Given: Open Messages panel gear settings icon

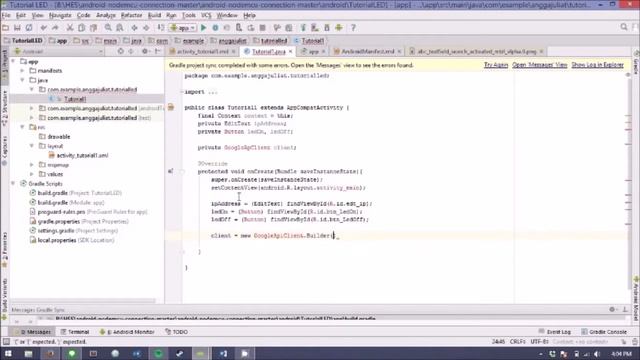Looking at the screenshot, I should (x=612, y=309).
